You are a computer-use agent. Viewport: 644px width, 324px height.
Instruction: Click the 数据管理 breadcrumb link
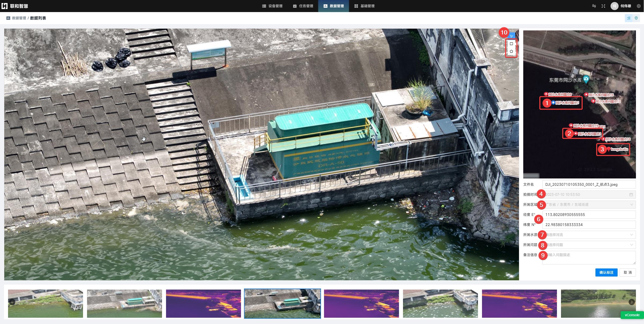19,18
